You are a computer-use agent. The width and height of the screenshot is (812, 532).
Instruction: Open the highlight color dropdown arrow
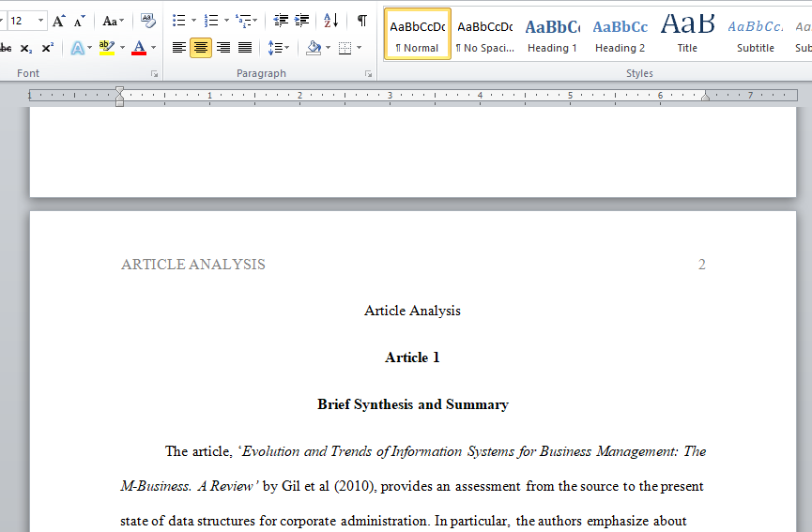point(122,48)
